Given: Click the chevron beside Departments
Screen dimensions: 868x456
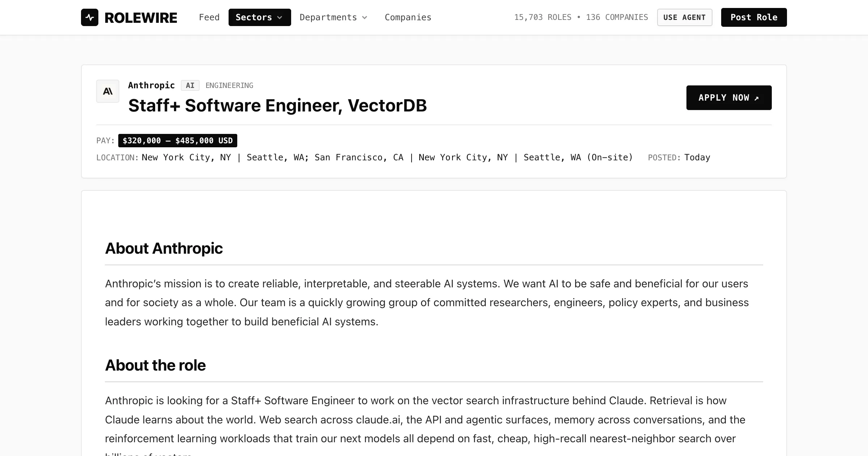Looking at the screenshot, I should pos(365,17).
